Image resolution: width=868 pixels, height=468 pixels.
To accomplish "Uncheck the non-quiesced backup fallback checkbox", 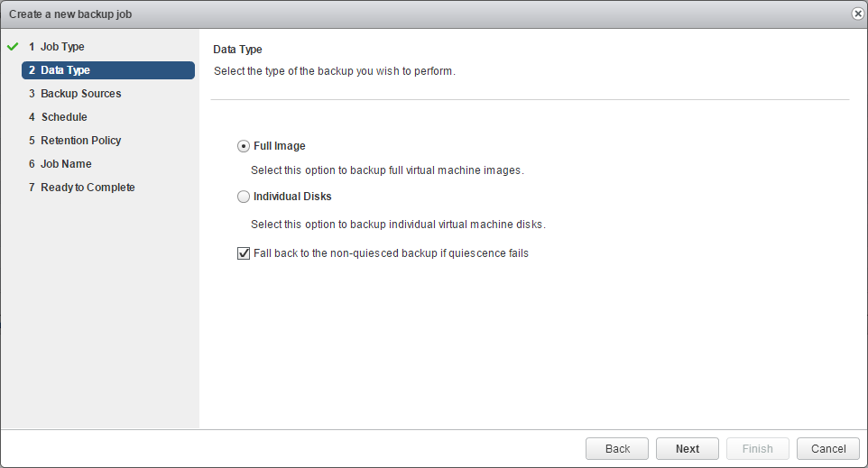I will point(244,253).
